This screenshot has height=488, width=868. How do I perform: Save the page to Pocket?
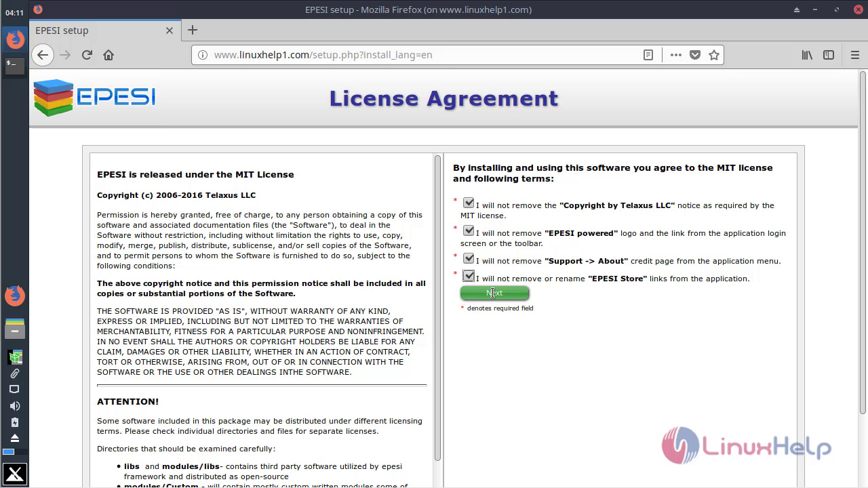click(695, 55)
